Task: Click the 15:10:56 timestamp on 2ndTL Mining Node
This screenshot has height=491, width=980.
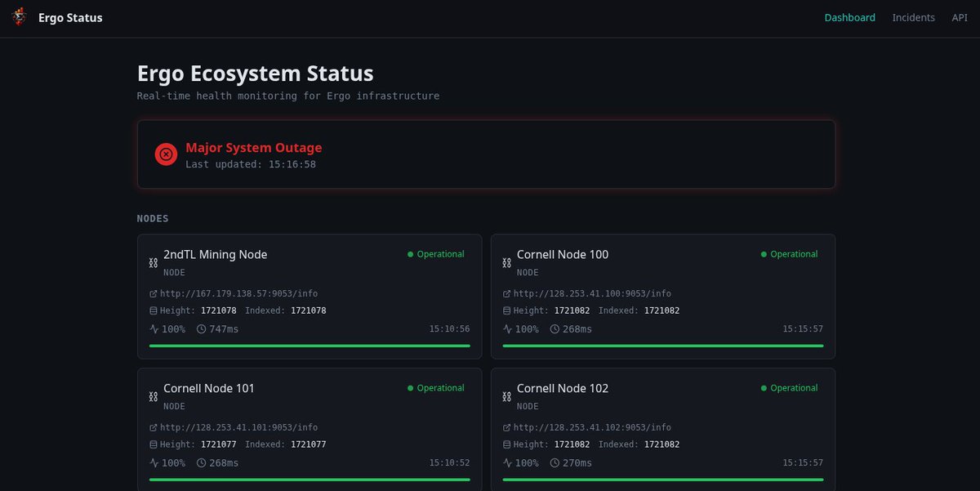Action: click(450, 329)
